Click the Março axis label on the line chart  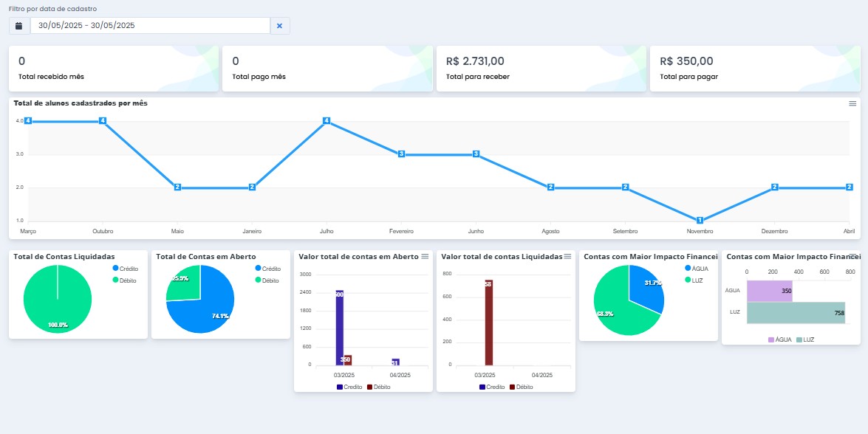pyautogui.click(x=27, y=231)
